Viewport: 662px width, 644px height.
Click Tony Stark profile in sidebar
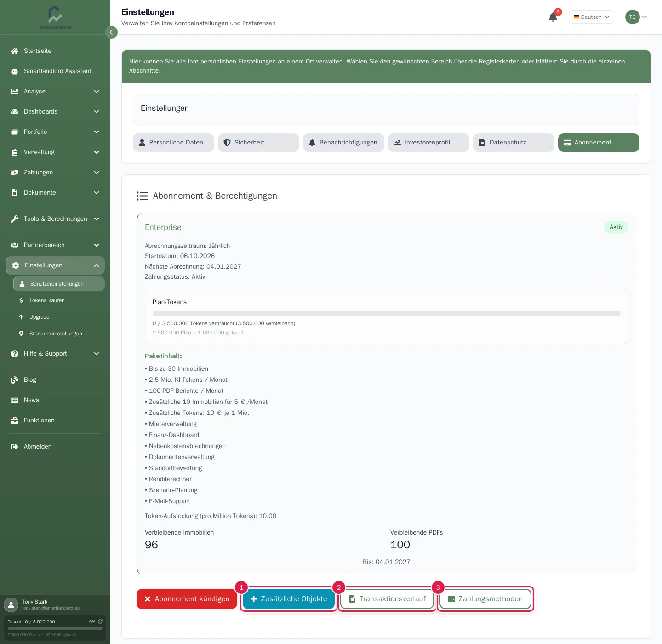[x=55, y=604]
